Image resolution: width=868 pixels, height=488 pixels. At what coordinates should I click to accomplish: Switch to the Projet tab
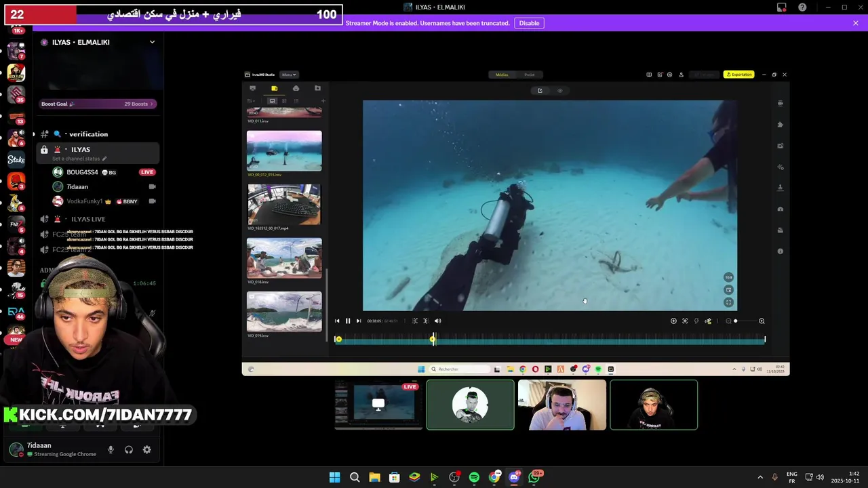(530, 75)
